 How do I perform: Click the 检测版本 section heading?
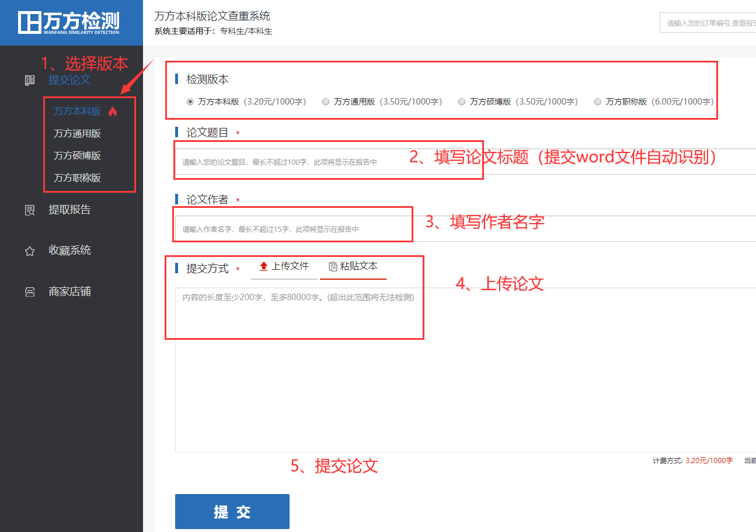[207, 79]
